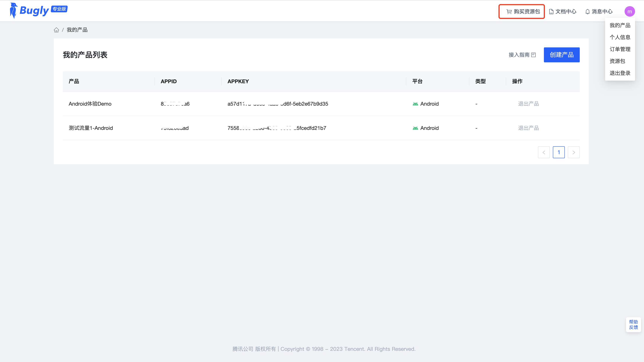This screenshot has height=362, width=644.
Task: Click the 帮助反馈 floating button
Action: click(633, 325)
